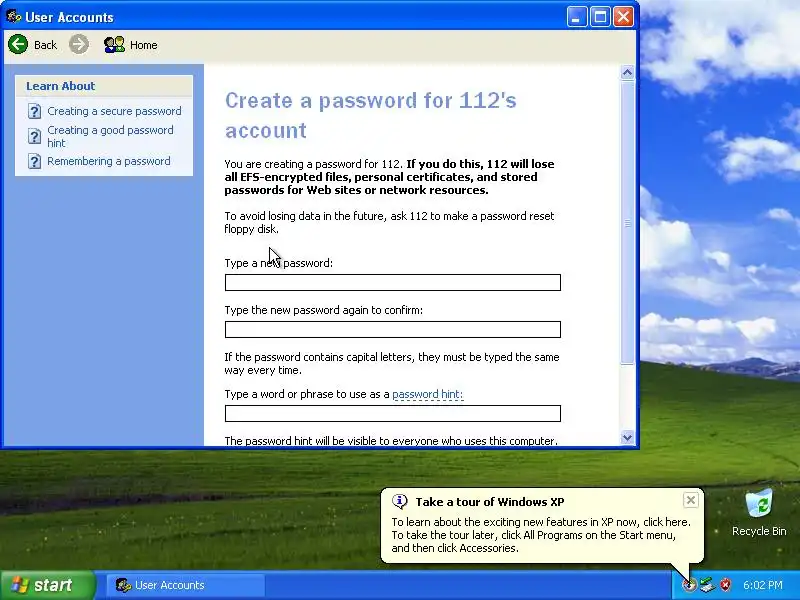Open the Creating a good password hint topic
The image size is (800, 600).
click(x=110, y=136)
